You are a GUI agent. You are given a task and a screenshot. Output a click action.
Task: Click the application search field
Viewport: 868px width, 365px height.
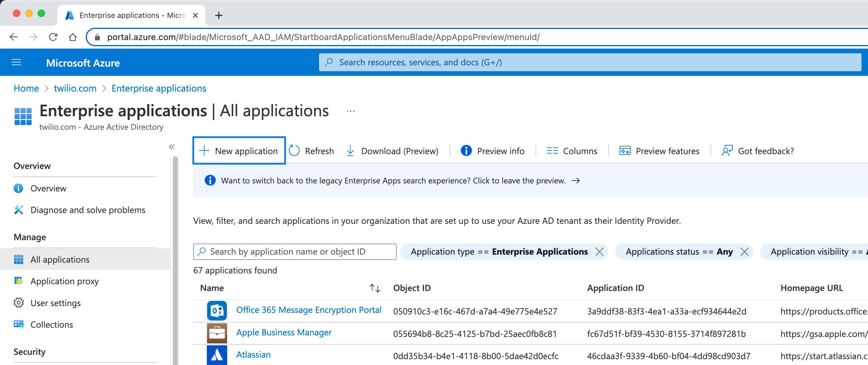click(294, 252)
